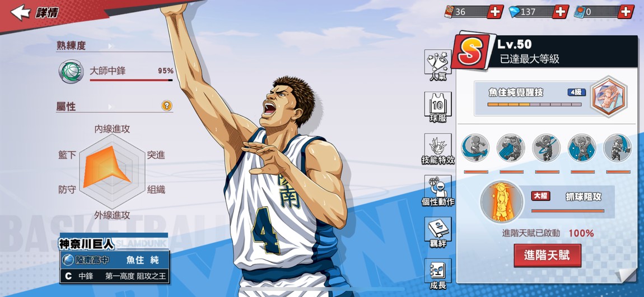Click the 第一高度 阻攻之王 tag text

[x=136, y=276]
